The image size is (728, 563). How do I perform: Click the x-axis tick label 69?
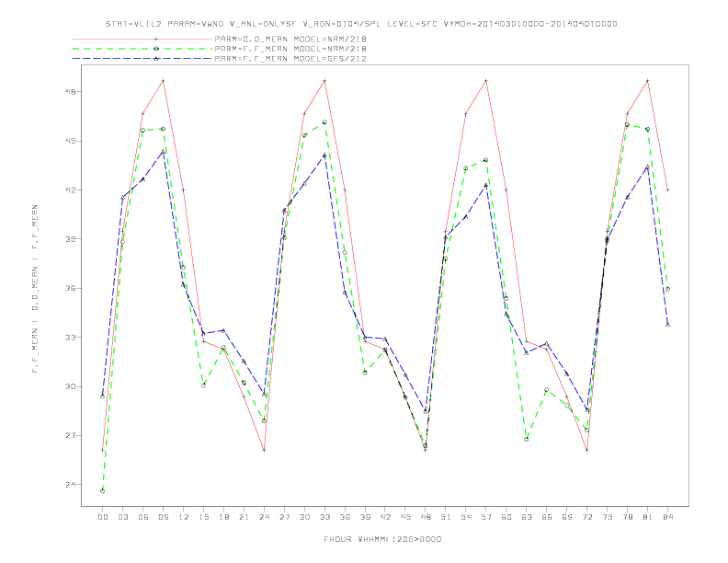(567, 517)
